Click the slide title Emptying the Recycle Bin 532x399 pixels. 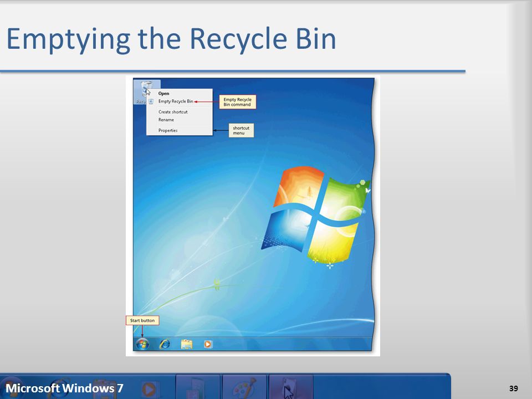coord(171,39)
